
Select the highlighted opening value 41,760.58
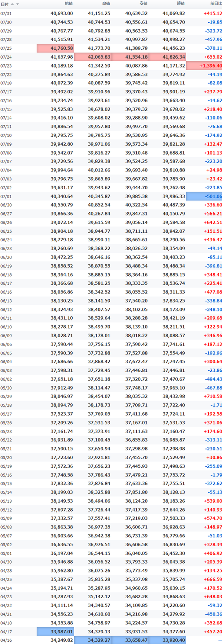[x=55, y=48]
